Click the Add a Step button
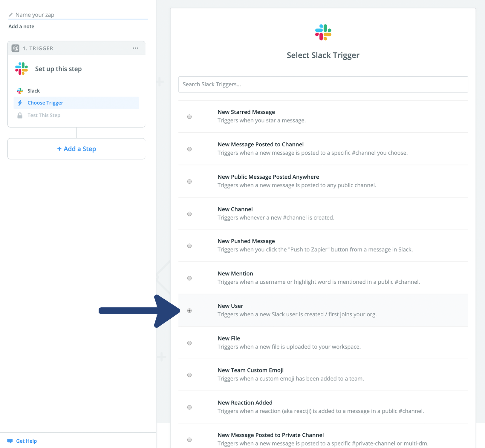The width and height of the screenshot is (485, 448). coord(77,149)
